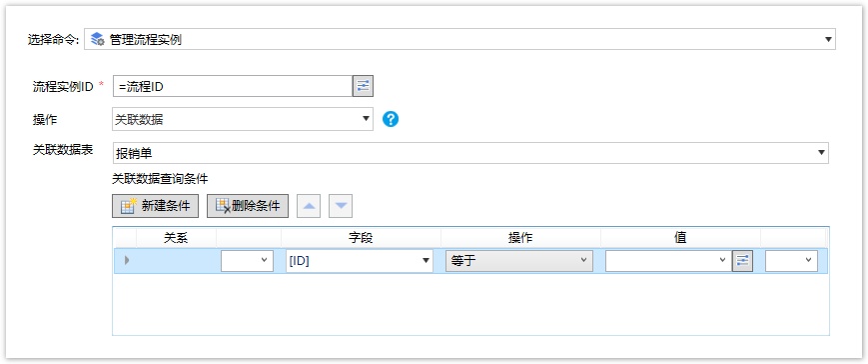Open formula picker beside 流程实例ID field

click(x=364, y=86)
